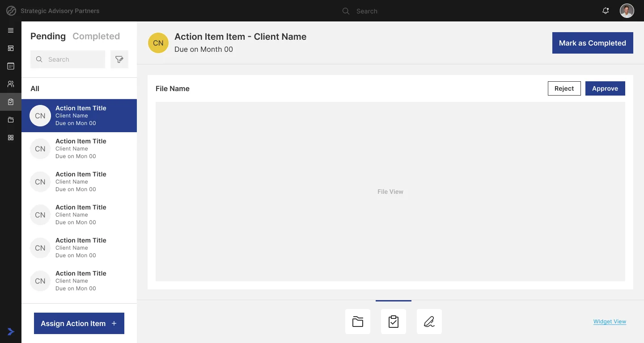The height and width of the screenshot is (343, 644).
Task: Switch to the Completed tab
Action: 96,36
